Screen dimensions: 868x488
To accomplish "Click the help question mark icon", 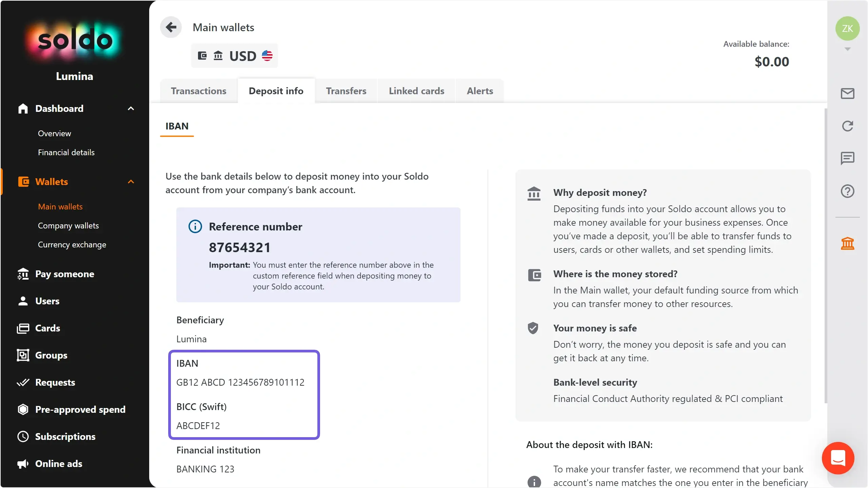I will [847, 191].
